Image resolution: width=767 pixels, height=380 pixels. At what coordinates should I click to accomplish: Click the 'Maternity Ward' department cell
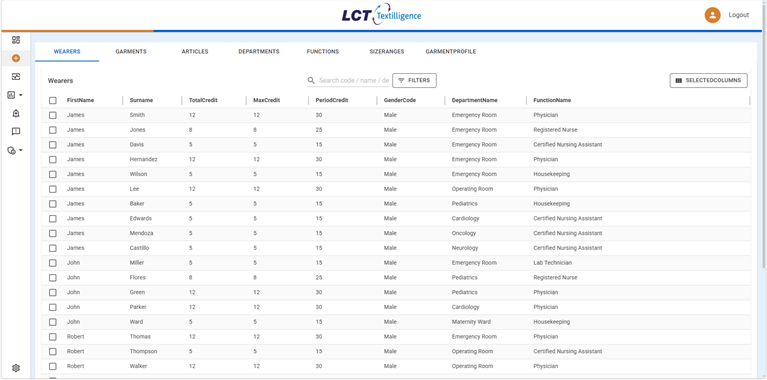pyautogui.click(x=471, y=322)
